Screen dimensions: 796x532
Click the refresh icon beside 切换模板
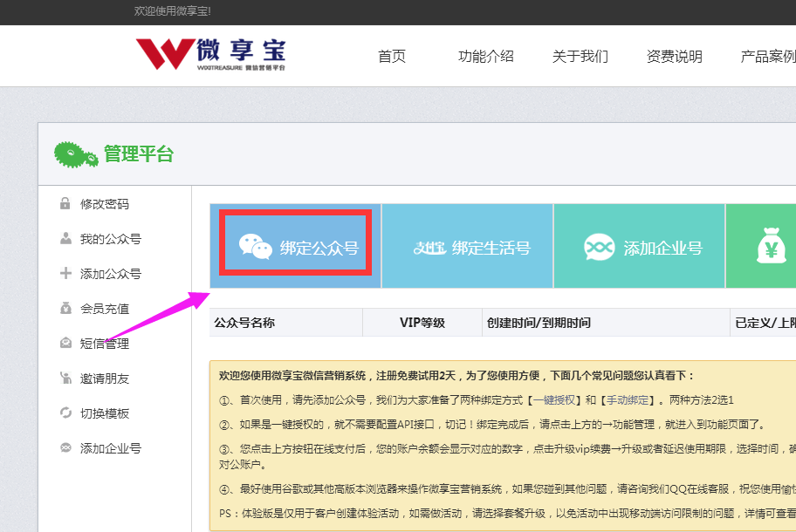point(64,413)
